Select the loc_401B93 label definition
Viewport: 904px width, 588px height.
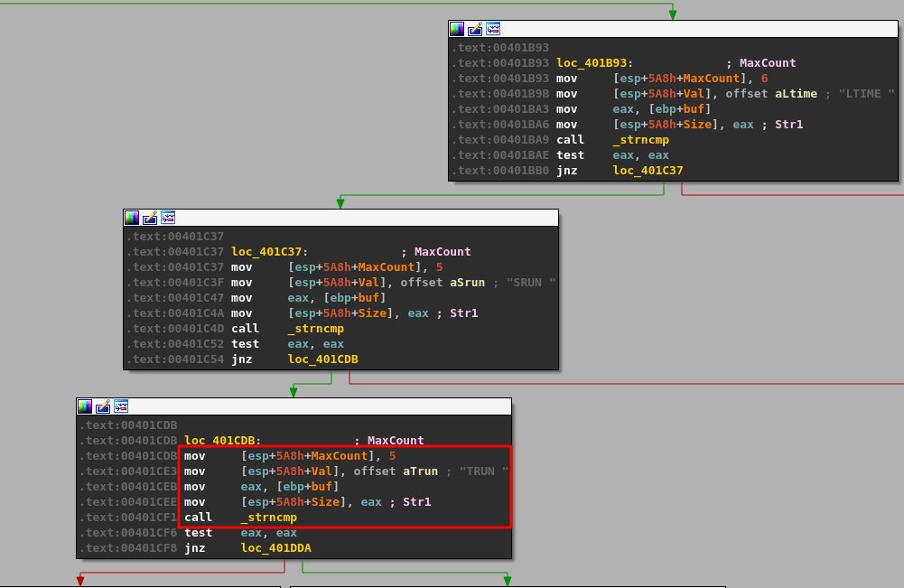[x=593, y=63]
